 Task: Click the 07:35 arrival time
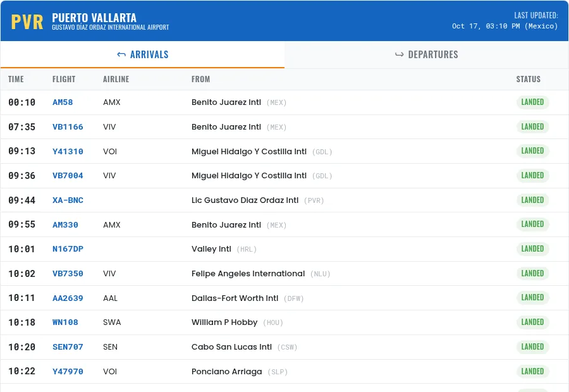21,127
